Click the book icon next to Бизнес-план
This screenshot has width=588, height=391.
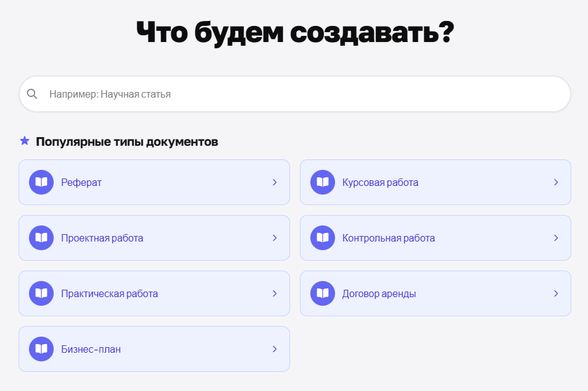[41, 349]
